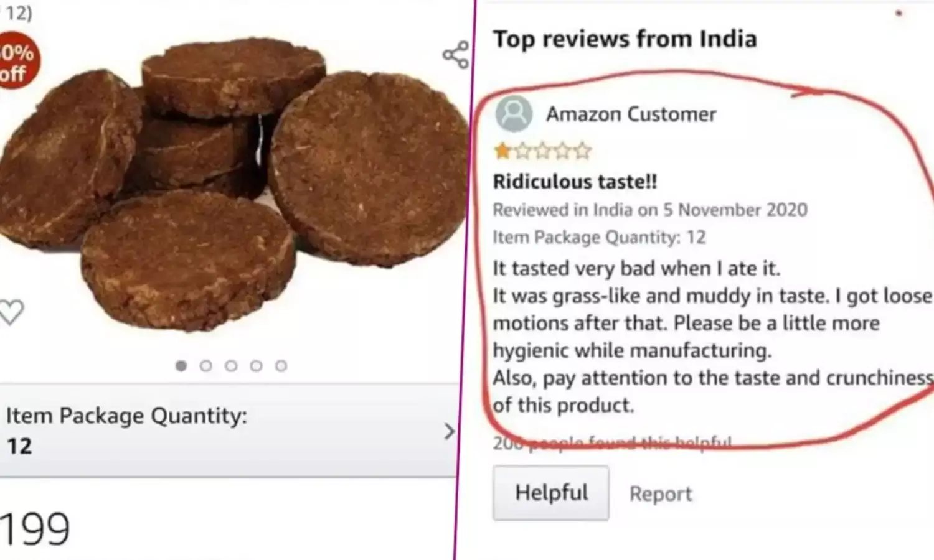Image resolution: width=934 pixels, height=560 pixels.
Task: Click the Ridiculous taste!! review title
Action: [575, 182]
